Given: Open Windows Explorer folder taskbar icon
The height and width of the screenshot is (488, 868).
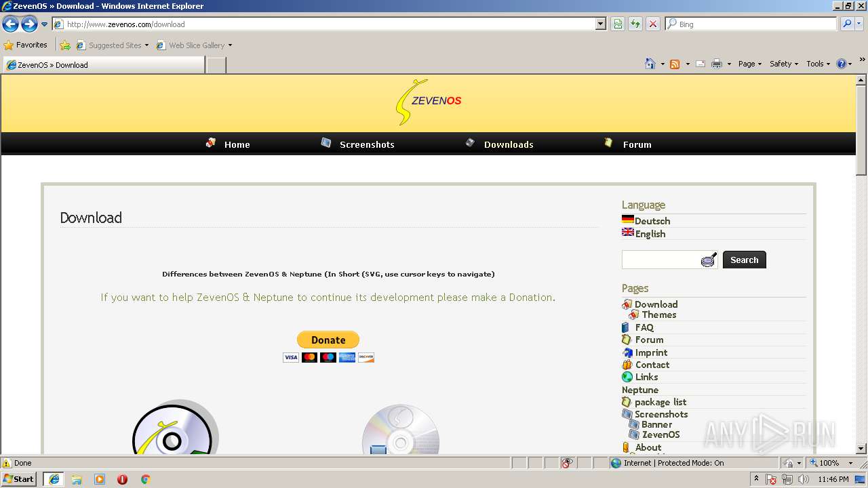Looking at the screenshot, I should [x=77, y=479].
